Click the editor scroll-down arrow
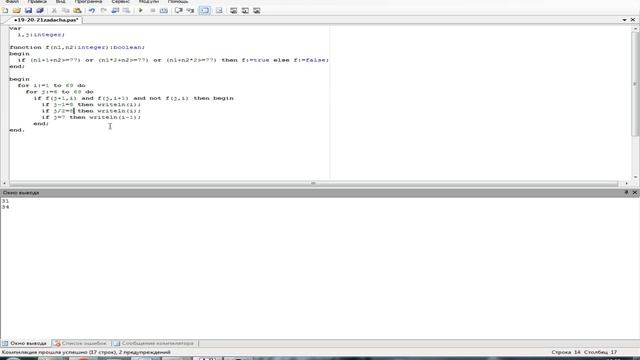Image resolution: width=640 pixels, height=360 pixels. click(635, 177)
